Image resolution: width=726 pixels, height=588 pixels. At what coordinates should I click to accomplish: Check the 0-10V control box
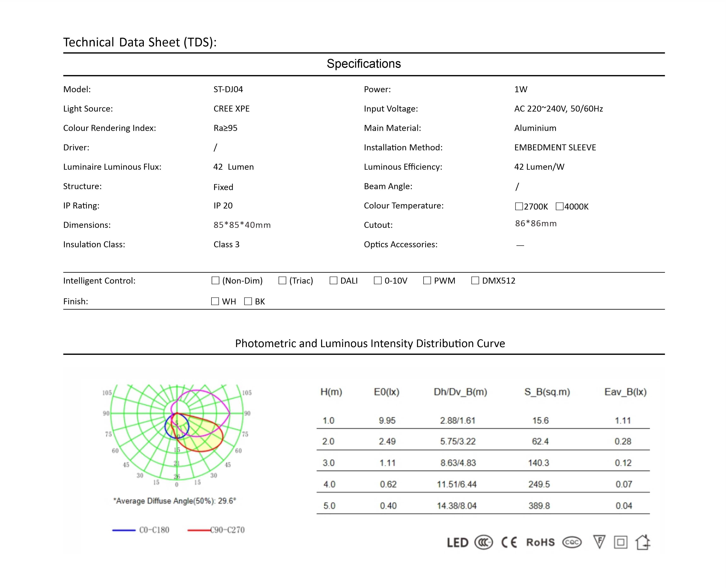[378, 281]
